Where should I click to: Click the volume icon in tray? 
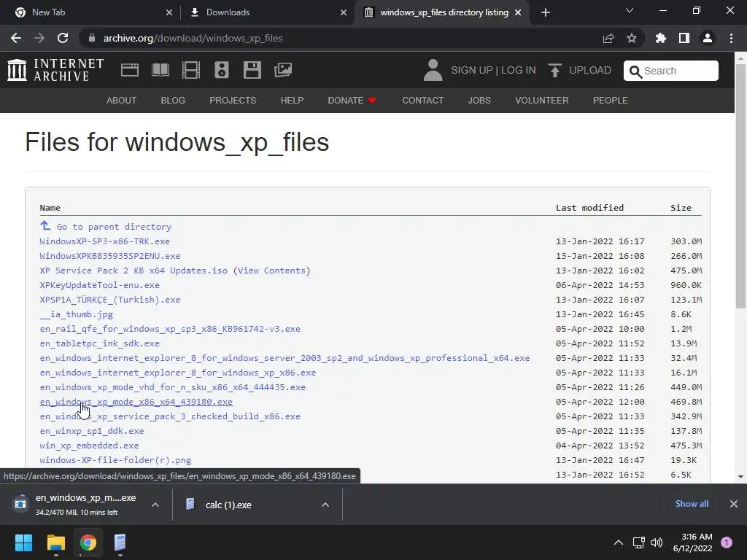click(657, 542)
